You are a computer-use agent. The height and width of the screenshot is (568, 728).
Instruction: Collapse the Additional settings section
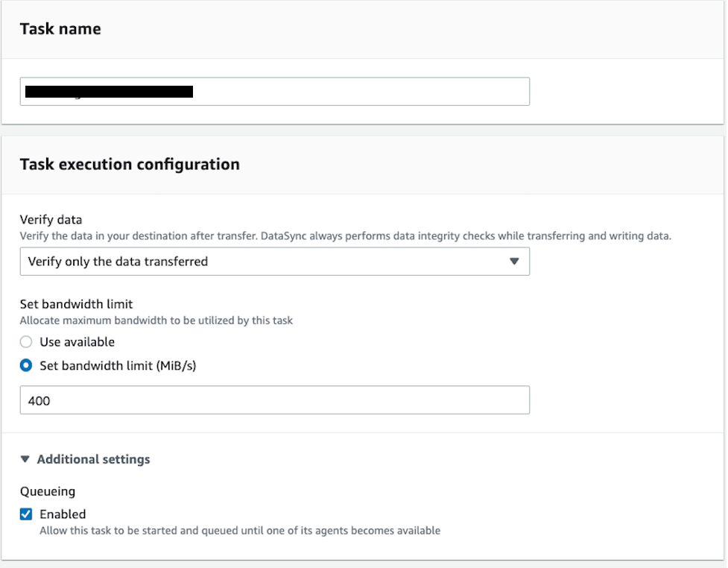pos(84,459)
